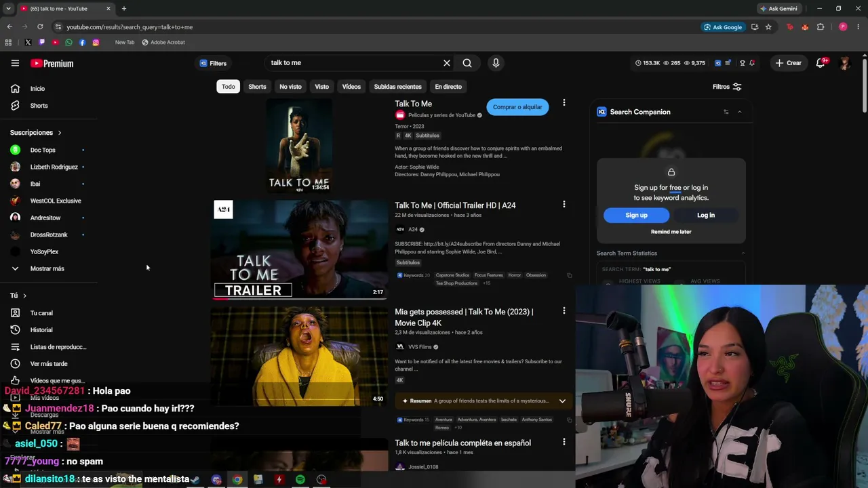Click the YouTube search input field

click(x=353, y=63)
